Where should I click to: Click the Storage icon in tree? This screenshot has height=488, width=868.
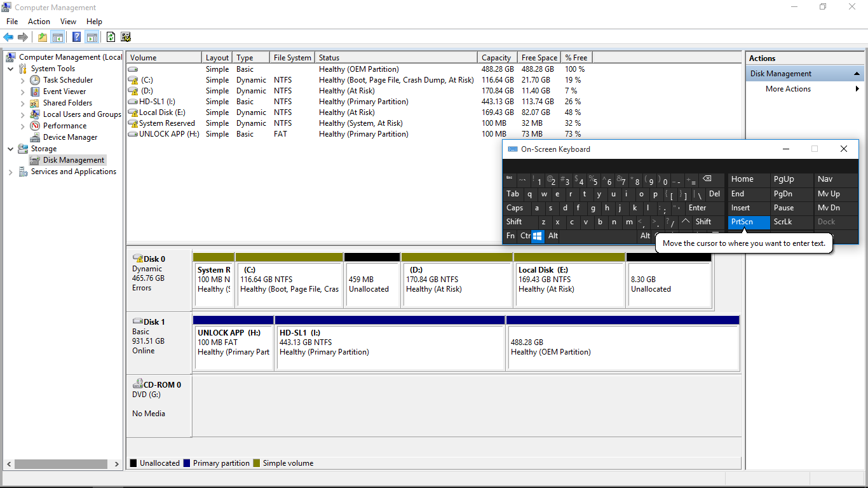[24, 149]
